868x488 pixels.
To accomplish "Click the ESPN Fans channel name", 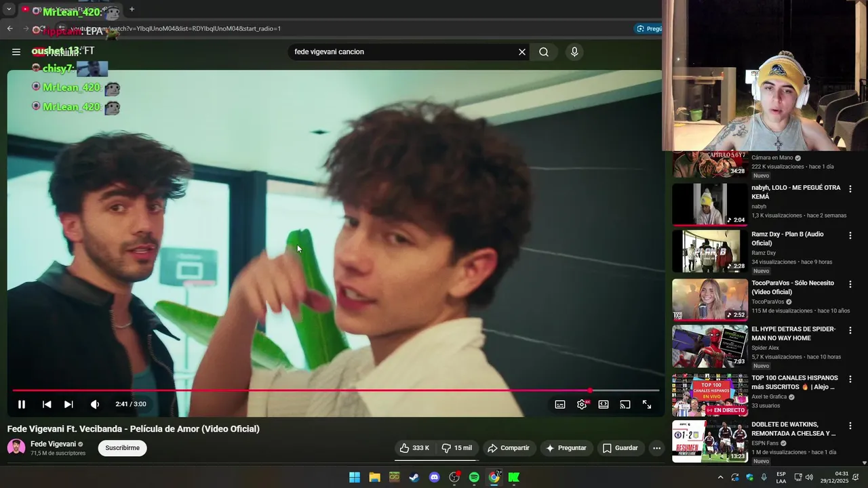I will pos(766,443).
